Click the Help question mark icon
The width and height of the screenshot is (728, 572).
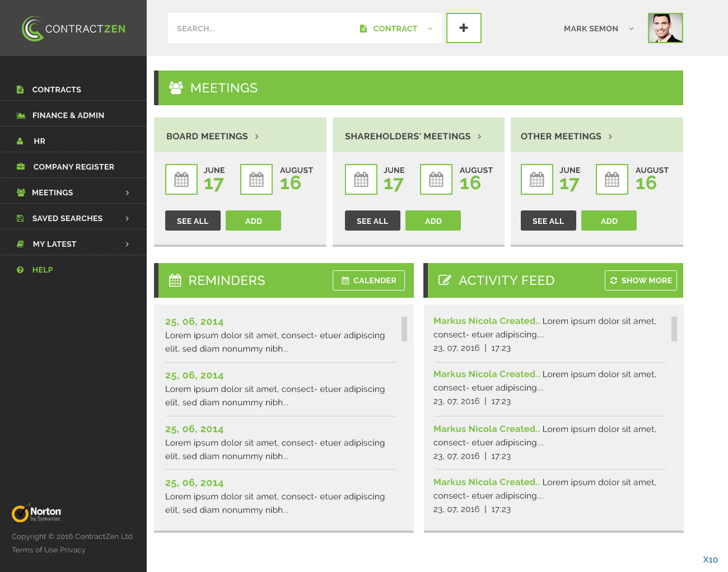(20, 270)
